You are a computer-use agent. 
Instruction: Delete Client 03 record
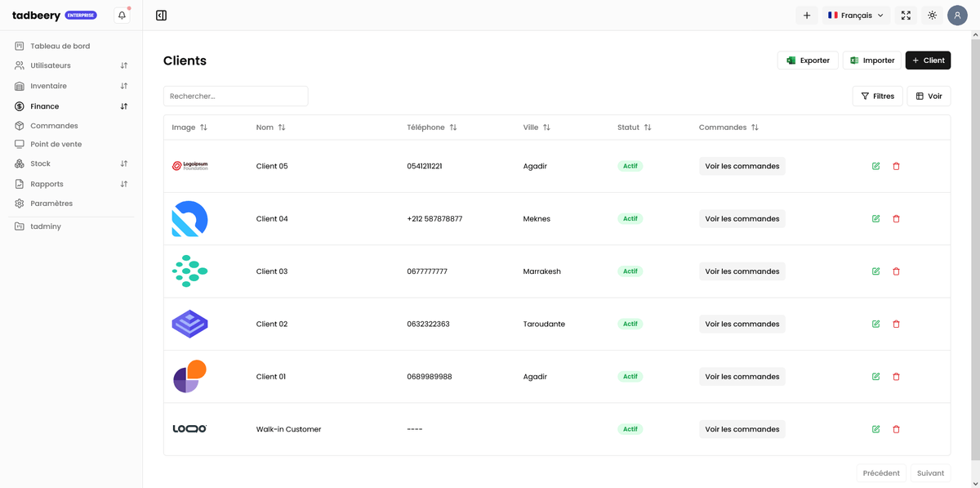click(896, 271)
